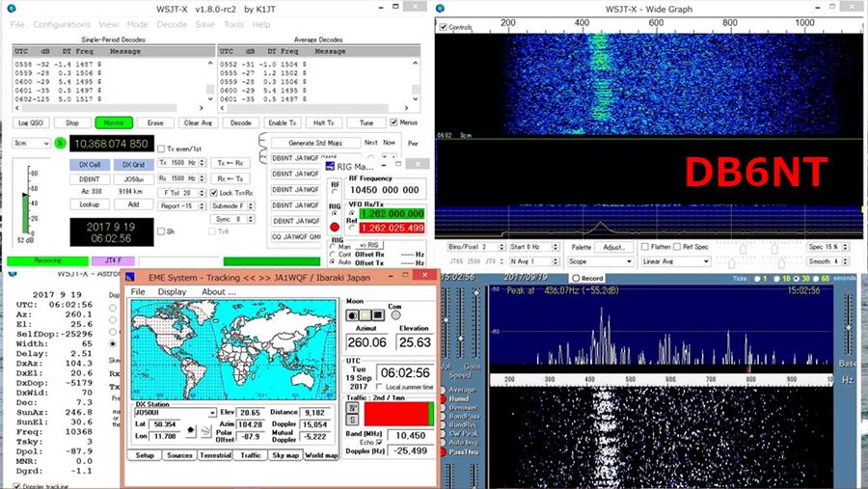Open Display menu in EME System
Viewport: 868px width, 489px height.
pyautogui.click(x=173, y=291)
